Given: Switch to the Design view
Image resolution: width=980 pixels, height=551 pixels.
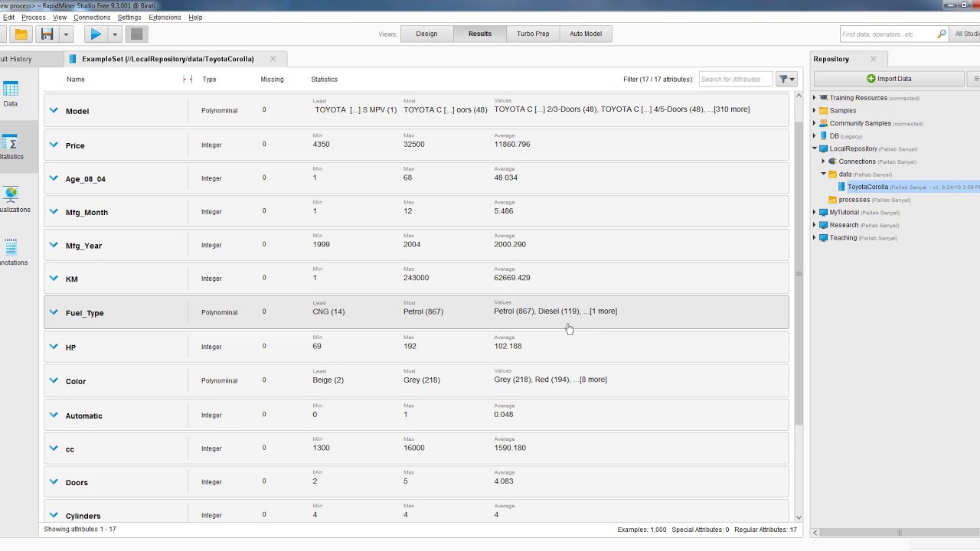Looking at the screenshot, I should click(x=426, y=34).
